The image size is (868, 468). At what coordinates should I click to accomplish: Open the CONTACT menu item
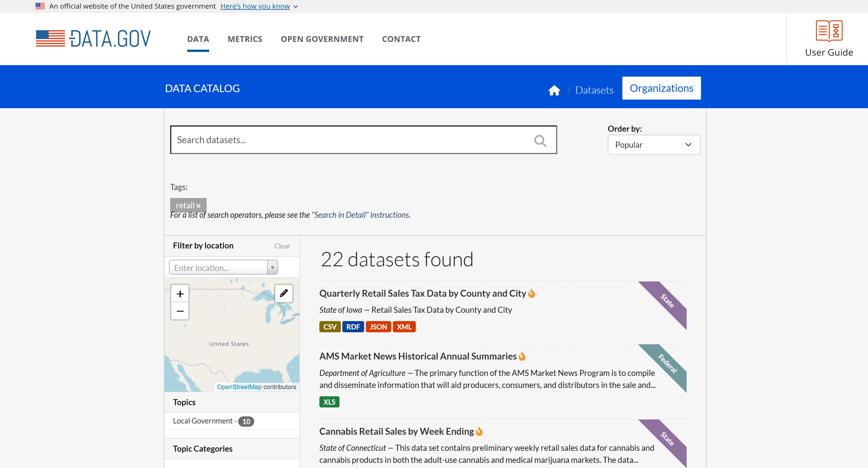tap(401, 39)
